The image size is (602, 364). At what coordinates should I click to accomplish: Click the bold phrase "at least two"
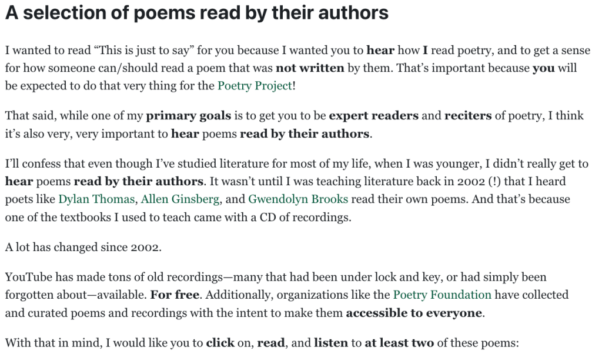tap(399, 342)
